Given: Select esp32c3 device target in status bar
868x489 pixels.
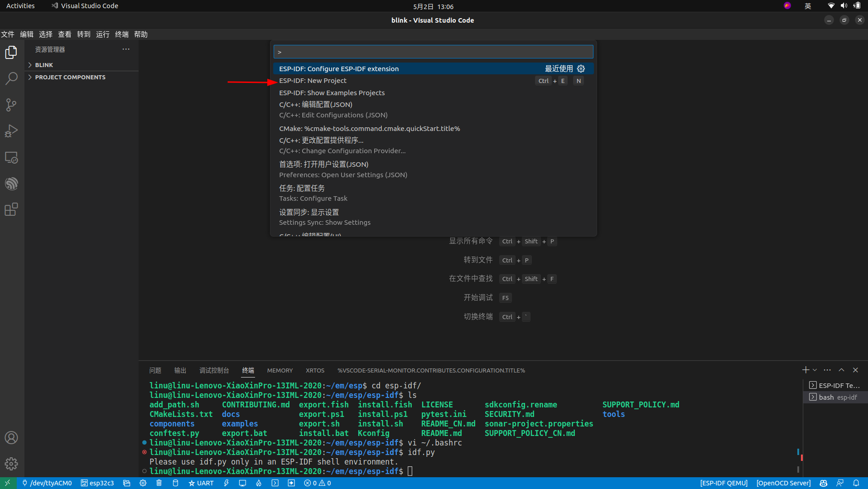Looking at the screenshot, I should [x=97, y=483].
